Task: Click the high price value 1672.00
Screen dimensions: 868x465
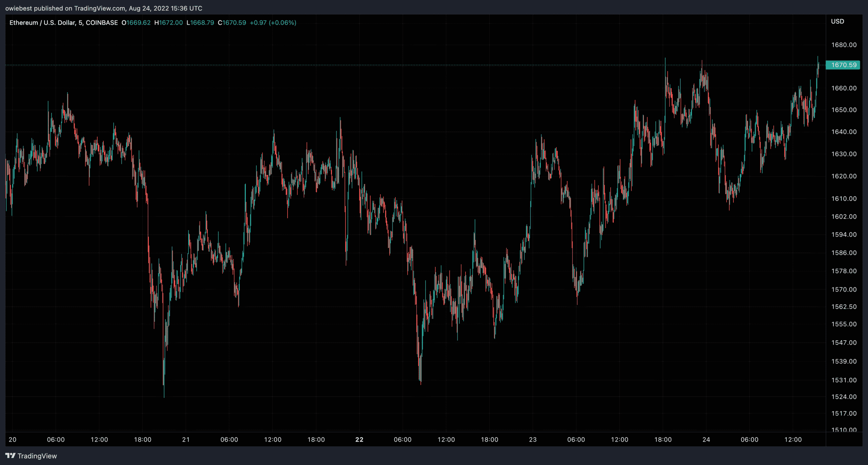Action: (x=171, y=23)
